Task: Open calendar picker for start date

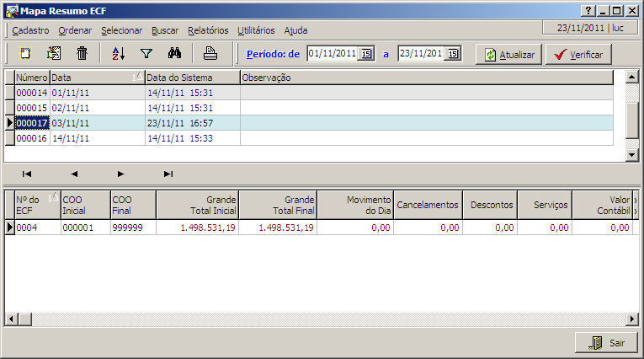Action: coord(366,54)
